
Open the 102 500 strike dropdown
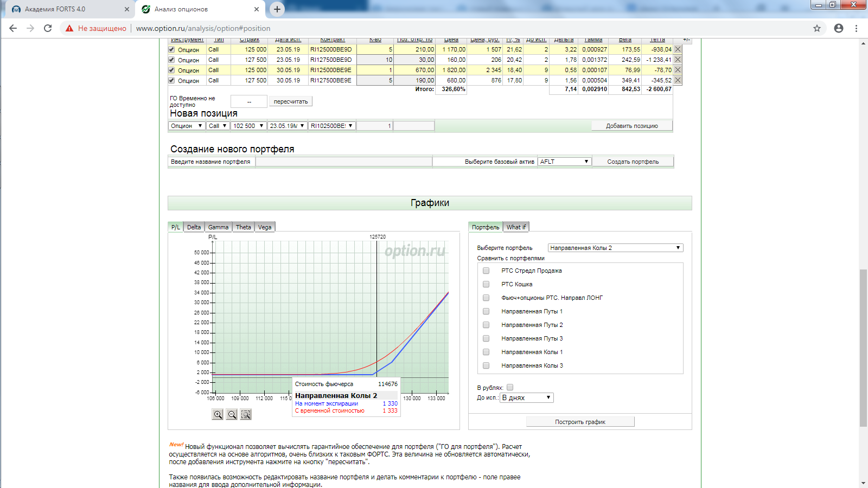tap(248, 126)
